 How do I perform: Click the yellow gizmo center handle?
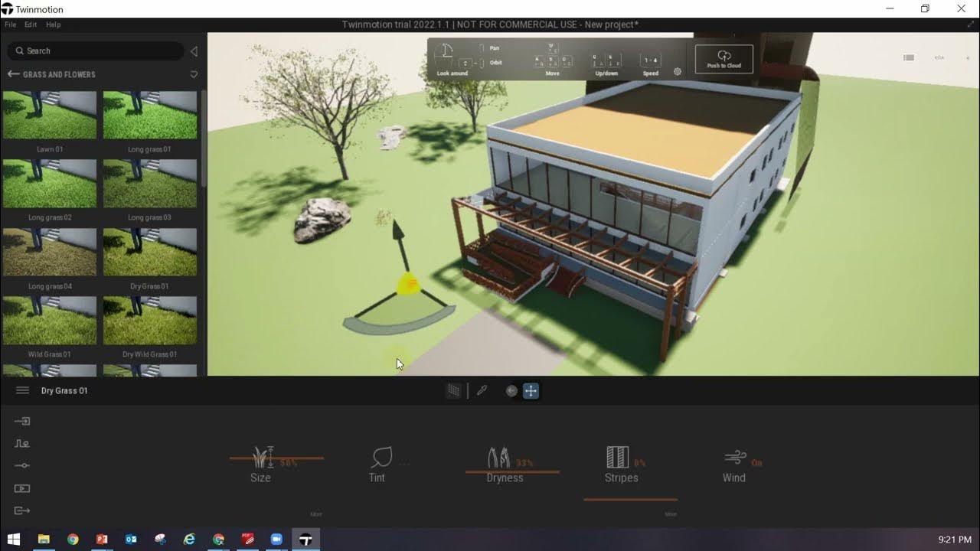tap(408, 284)
